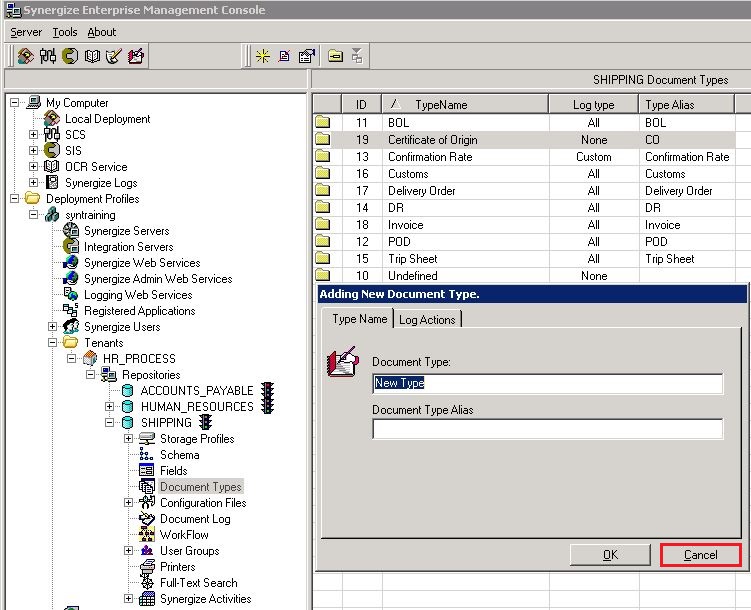The height and width of the screenshot is (610, 751).
Task: Expand the OCR Service node
Action: (x=34, y=167)
